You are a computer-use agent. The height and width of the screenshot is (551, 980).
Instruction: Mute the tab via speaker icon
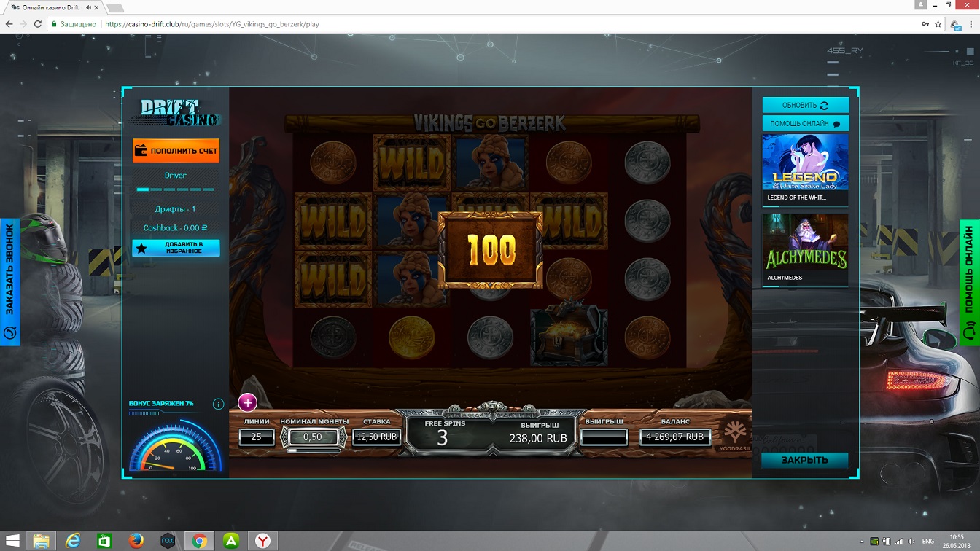click(89, 7)
